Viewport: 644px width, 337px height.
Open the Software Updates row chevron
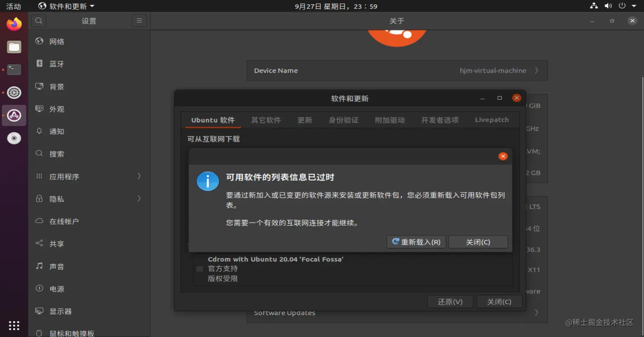pyautogui.click(x=536, y=313)
